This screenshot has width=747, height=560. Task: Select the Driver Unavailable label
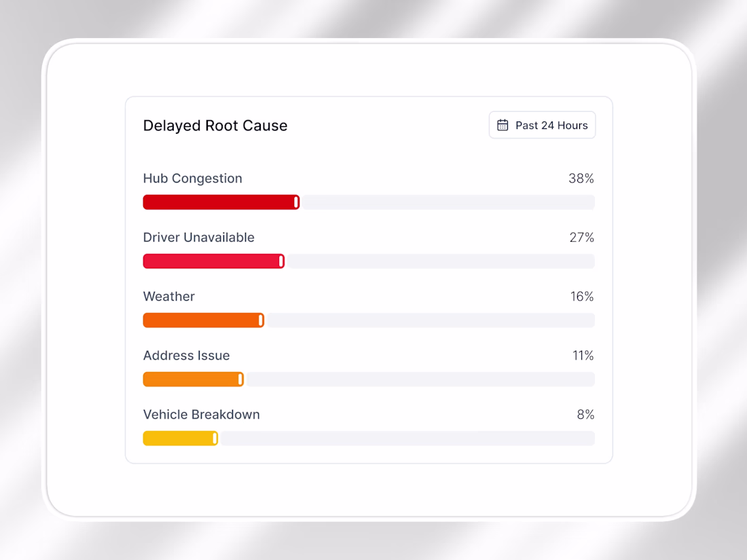[x=199, y=237]
